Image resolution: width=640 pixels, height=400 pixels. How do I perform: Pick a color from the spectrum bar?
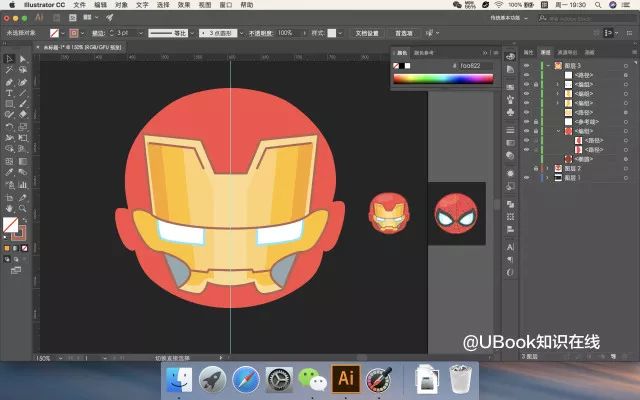pos(443,78)
